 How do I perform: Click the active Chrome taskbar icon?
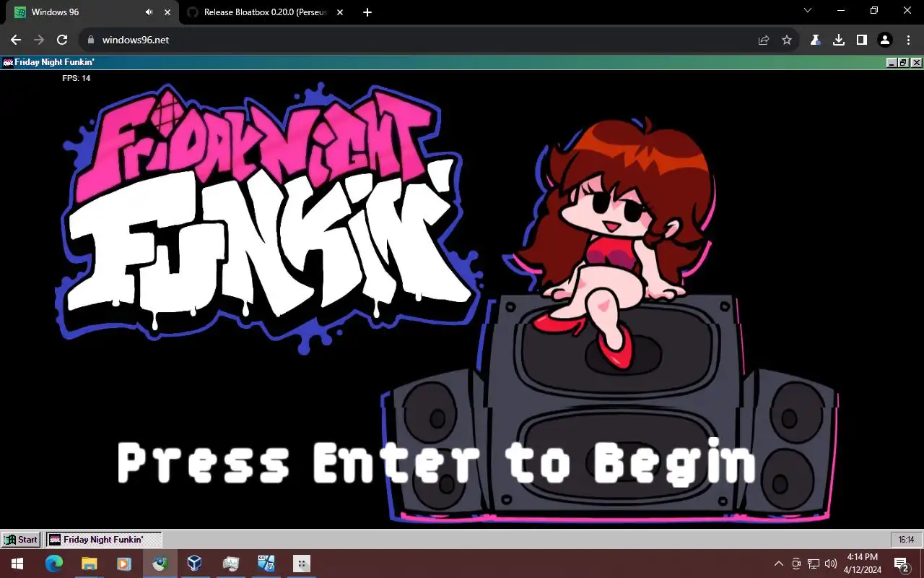click(160, 564)
